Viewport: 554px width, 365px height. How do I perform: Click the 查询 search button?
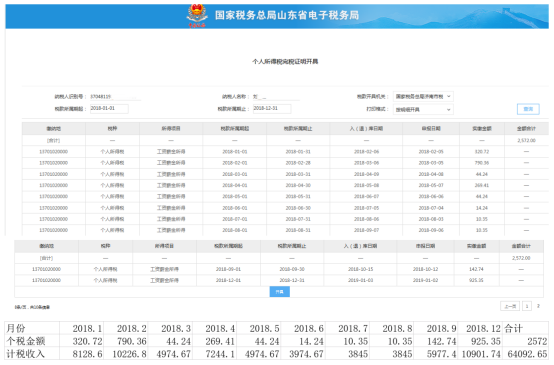point(528,109)
